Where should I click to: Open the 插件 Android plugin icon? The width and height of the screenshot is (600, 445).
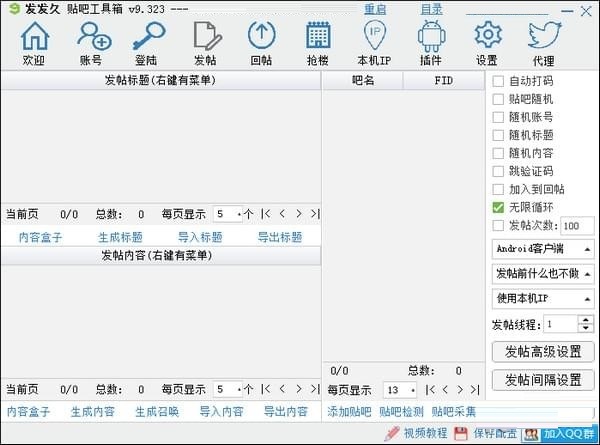[x=431, y=36]
